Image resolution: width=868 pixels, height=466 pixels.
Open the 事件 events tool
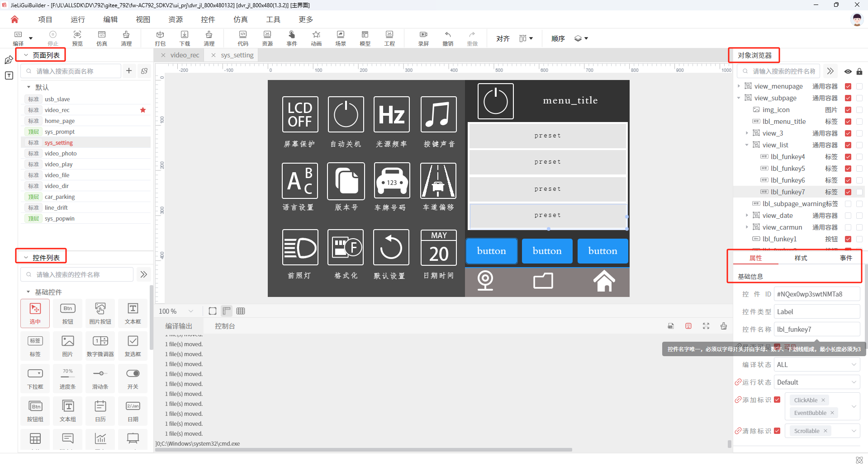292,38
